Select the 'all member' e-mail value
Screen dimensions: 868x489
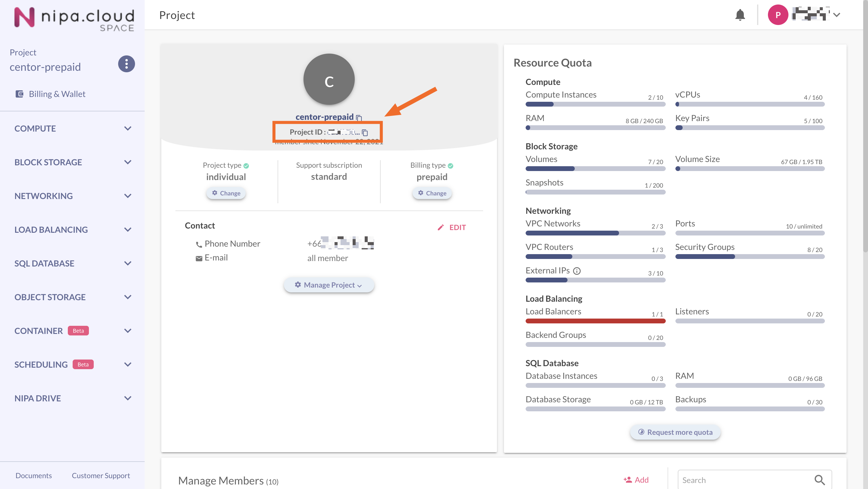pyautogui.click(x=327, y=258)
